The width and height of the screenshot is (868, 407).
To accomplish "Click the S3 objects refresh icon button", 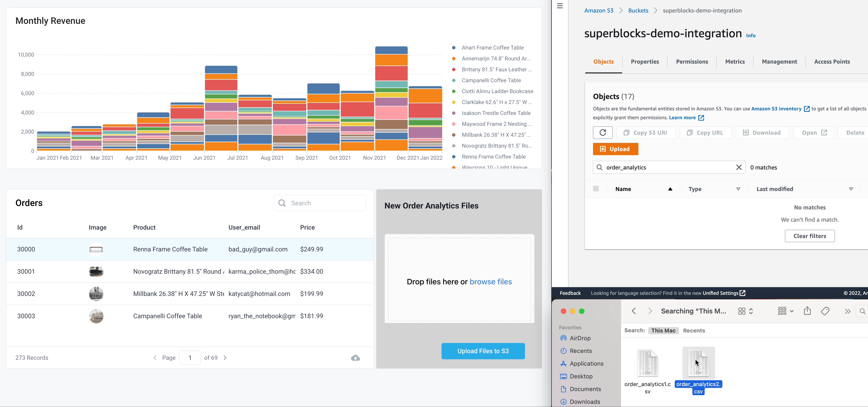I will (603, 132).
